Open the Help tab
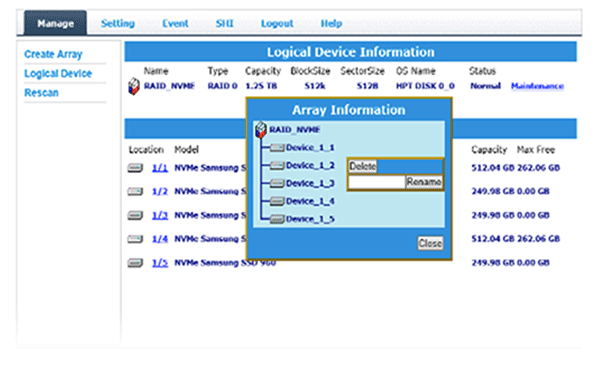The image size is (600, 384). pyautogui.click(x=331, y=24)
